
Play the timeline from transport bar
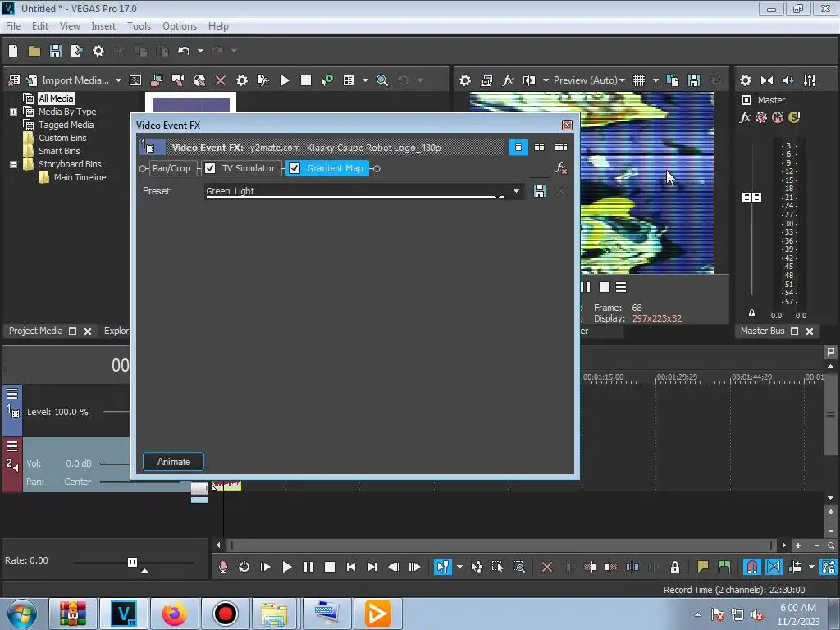tap(286, 567)
